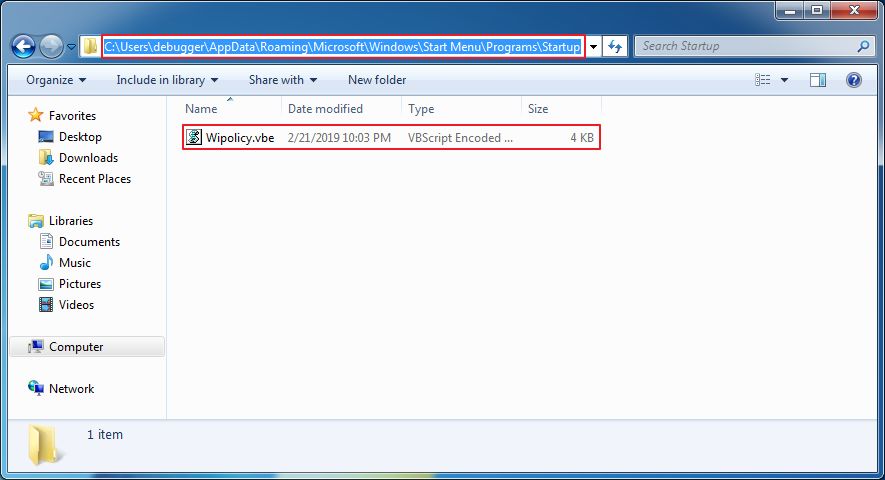
Task: Open the recent pages dropdown arrow
Action: [x=71, y=47]
